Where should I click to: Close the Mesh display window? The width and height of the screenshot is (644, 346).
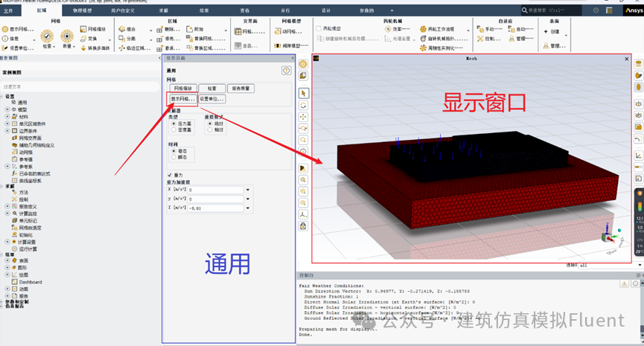[x=627, y=59]
